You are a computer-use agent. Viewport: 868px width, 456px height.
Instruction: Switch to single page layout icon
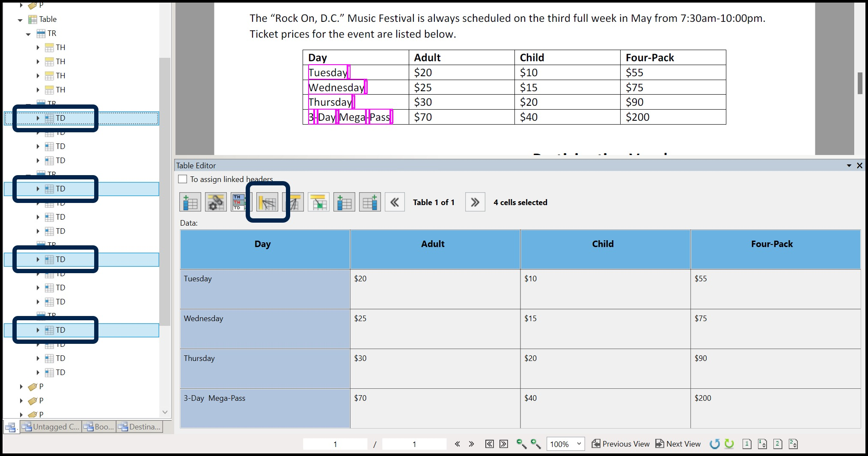747,444
